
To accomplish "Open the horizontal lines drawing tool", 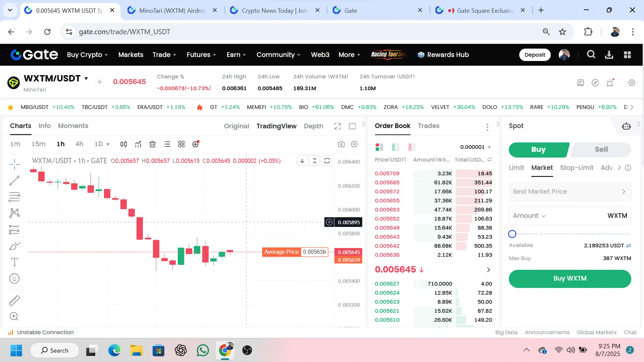I will click(x=14, y=197).
